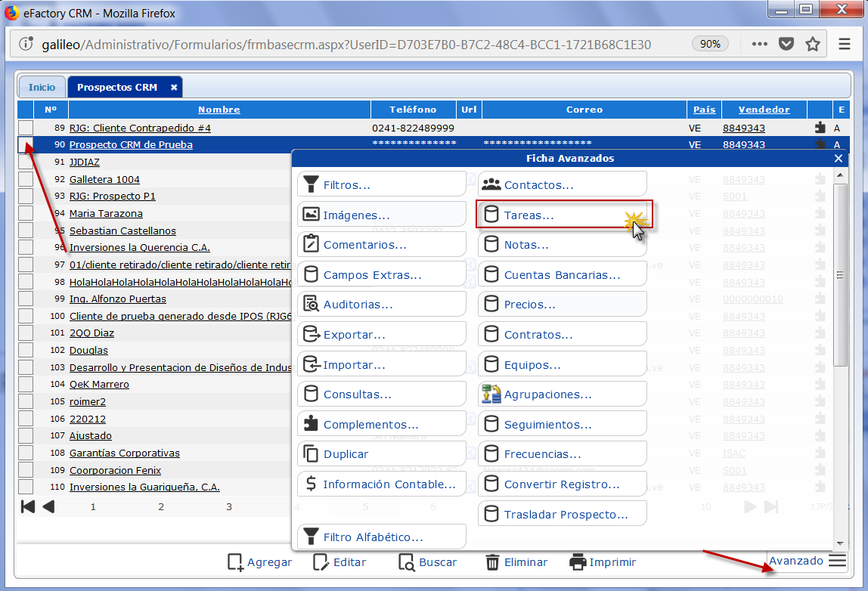Screen dimensions: 868x591
Task: Click puzzle-piece icon on row 89
Action: click(x=820, y=128)
